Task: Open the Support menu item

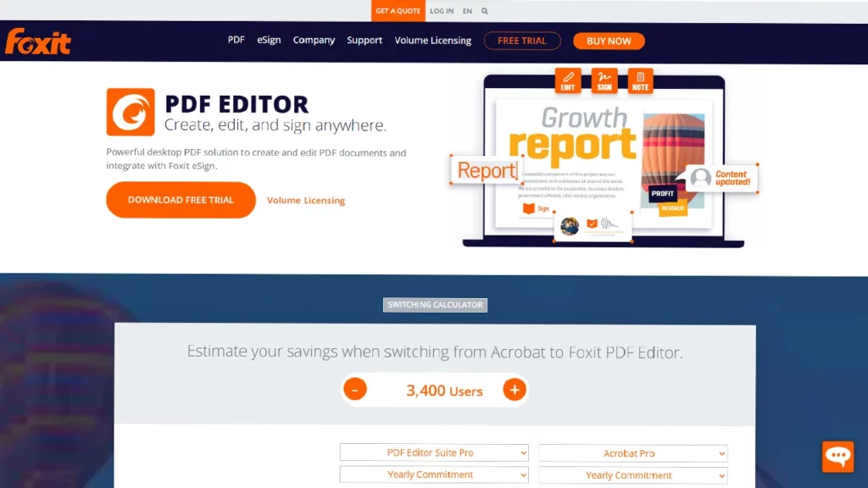Action: point(364,41)
